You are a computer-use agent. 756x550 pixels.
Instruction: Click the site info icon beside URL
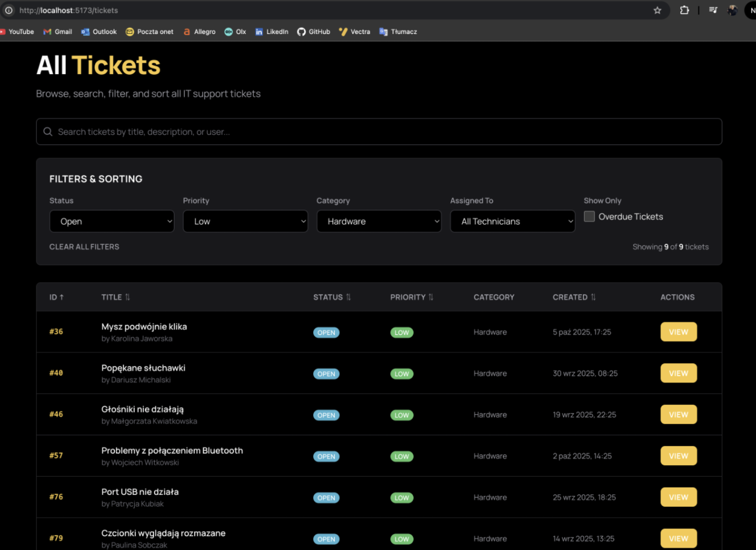click(x=9, y=10)
